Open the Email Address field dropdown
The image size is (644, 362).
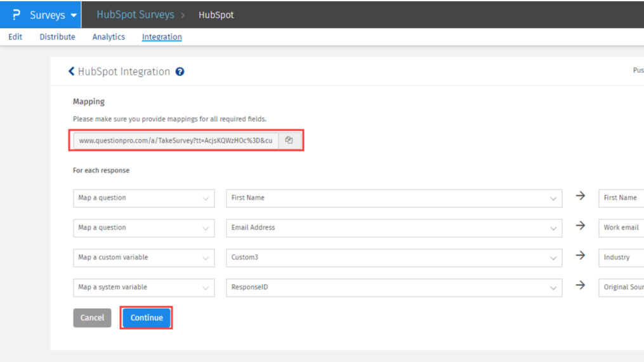[394, 228]
